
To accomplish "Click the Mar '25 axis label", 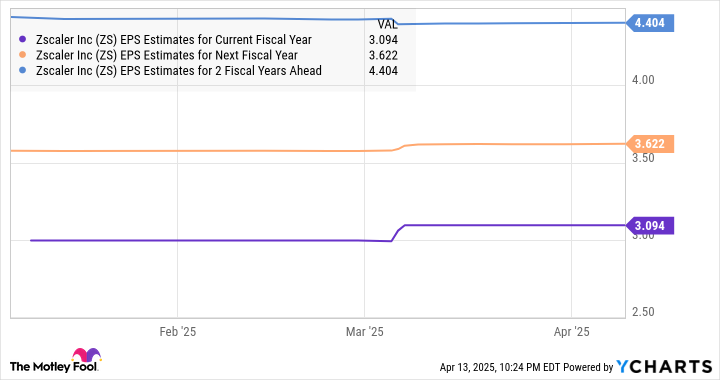I will 365,332.
